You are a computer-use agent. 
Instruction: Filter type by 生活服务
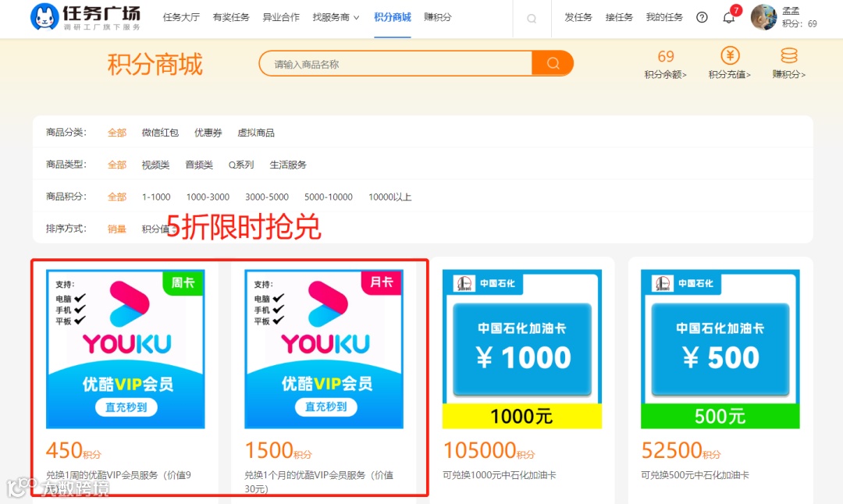287,165
